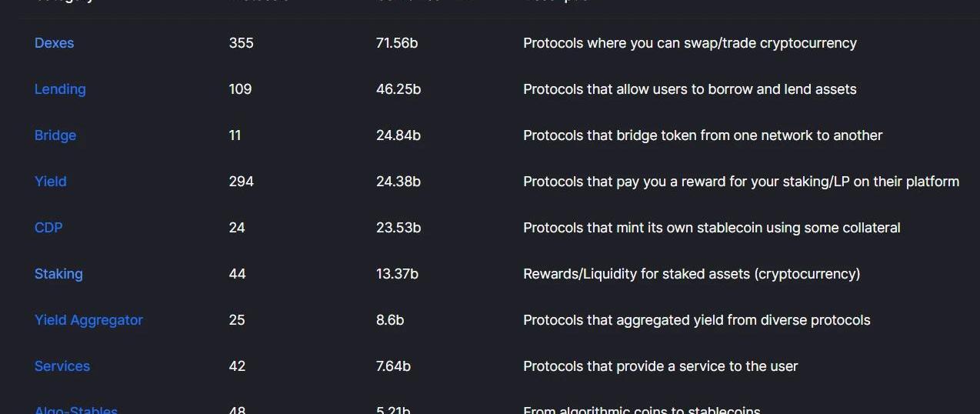Open the CDP category link
980x414 pixels.
click(x=48, y=228)
